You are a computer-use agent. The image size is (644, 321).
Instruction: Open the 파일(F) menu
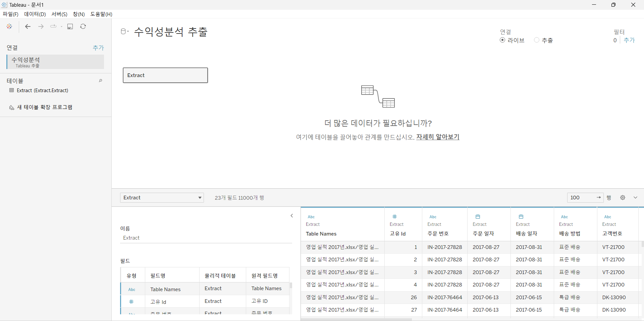(x=10, y=14)
